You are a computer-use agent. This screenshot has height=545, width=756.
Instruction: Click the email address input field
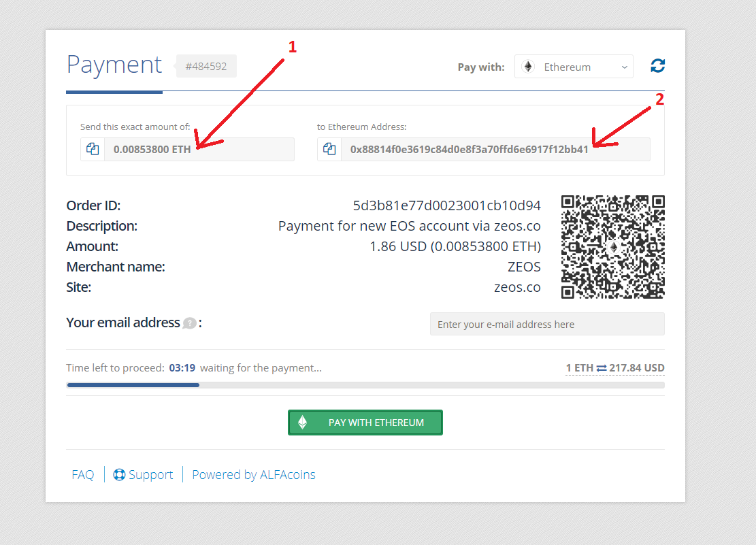pos(547,324)
